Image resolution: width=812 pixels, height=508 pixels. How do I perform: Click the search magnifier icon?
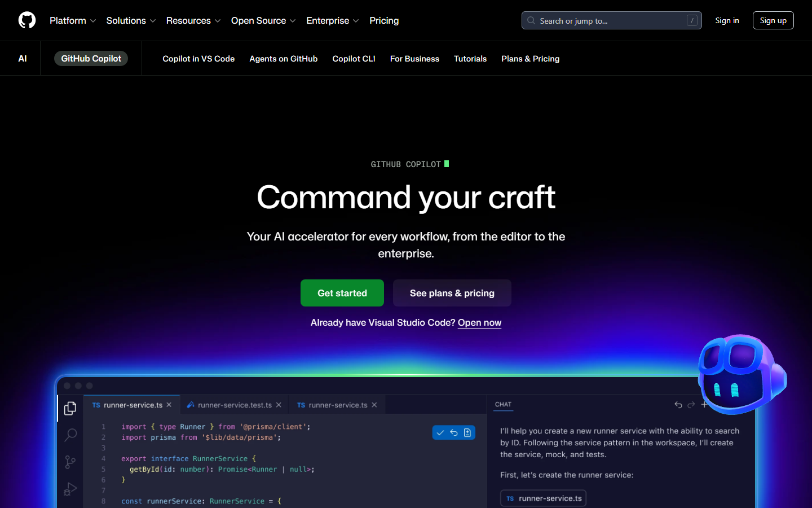531,20
